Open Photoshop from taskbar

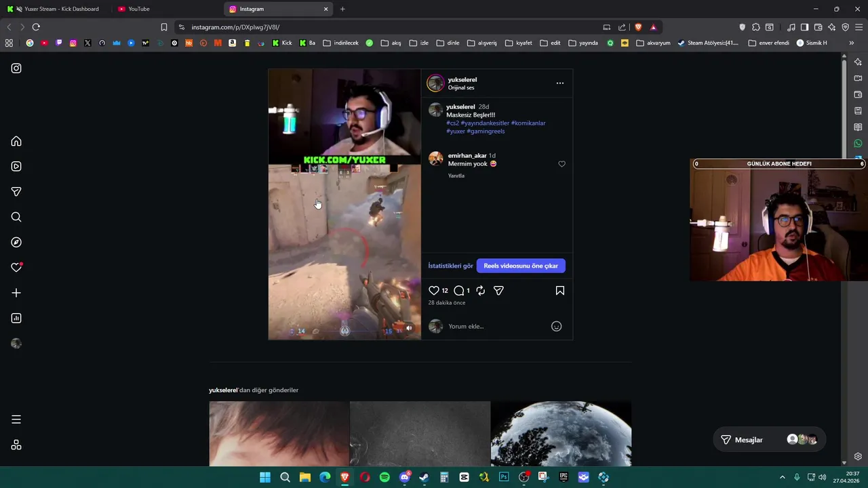[504, 477]
